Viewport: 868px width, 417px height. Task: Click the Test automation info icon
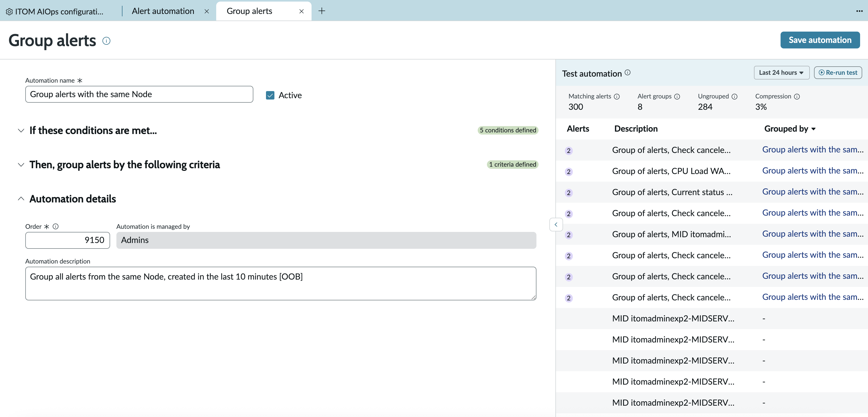coord(627,72)
